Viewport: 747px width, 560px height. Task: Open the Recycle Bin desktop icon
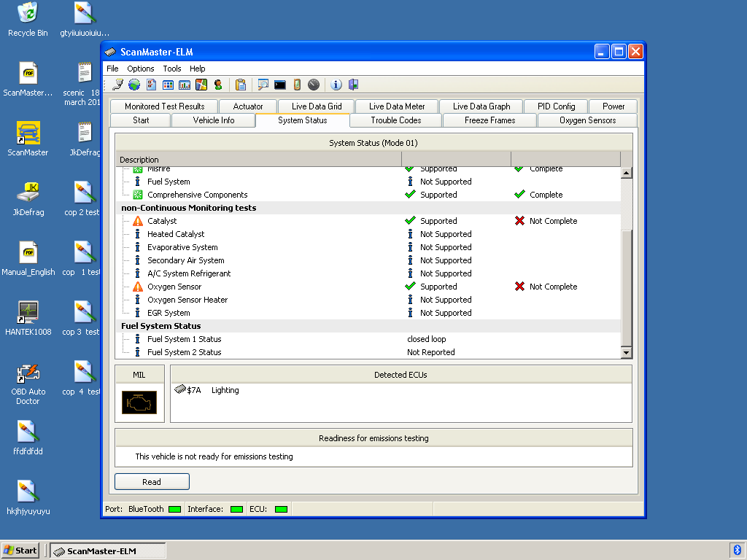click(x=28, y=19)
